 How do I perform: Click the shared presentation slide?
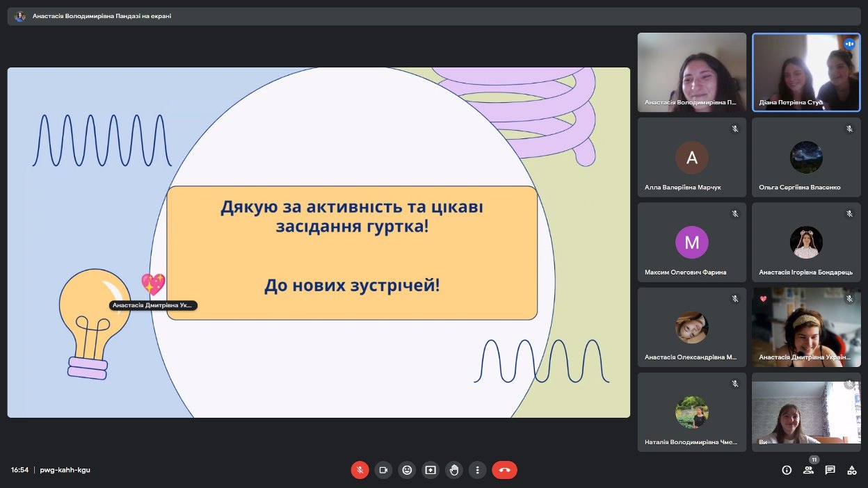pos(319,243)
